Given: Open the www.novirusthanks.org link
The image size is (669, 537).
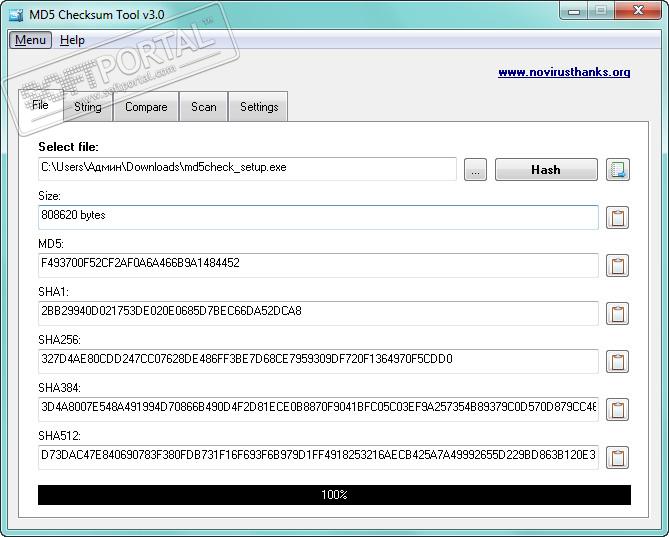Looking at the screenshot, I should click(564, 72).
